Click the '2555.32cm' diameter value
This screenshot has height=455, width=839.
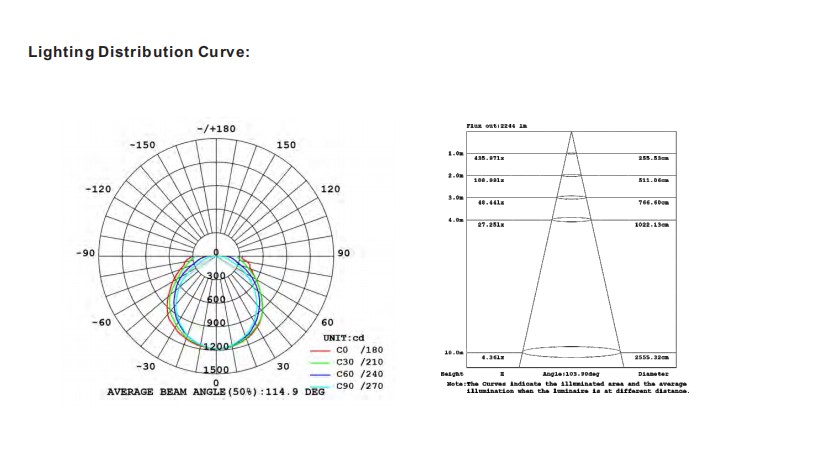[x=652, y=358]
